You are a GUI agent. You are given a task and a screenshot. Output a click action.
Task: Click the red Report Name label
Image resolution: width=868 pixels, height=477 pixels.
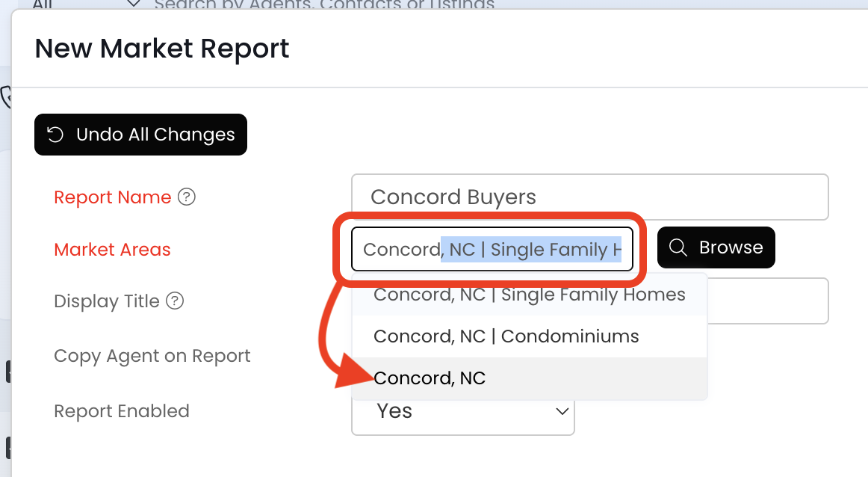(112, 197)
